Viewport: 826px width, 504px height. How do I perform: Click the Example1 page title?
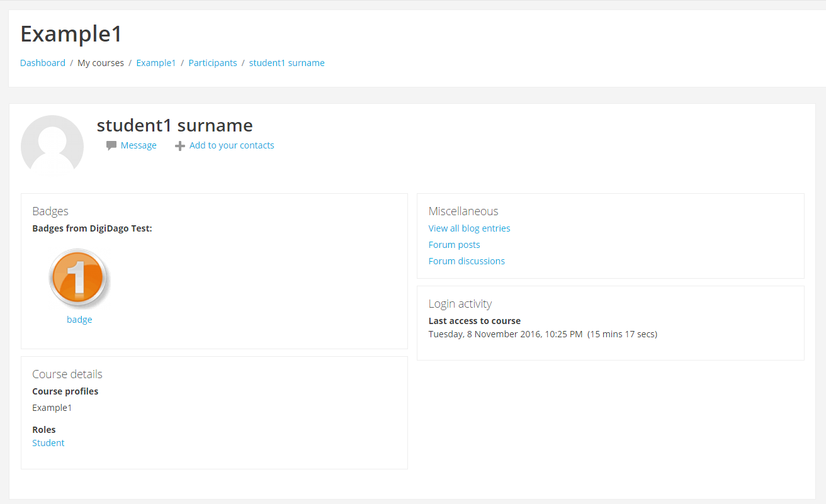click(x=71, y=34)
